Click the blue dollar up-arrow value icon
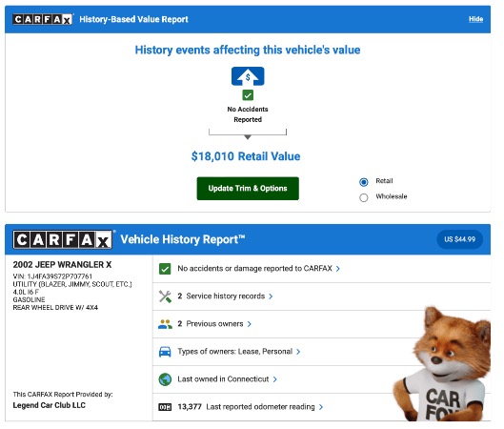The width and height of the screenshot is (504, 429). pyautogui.click(x=248, y=76)
